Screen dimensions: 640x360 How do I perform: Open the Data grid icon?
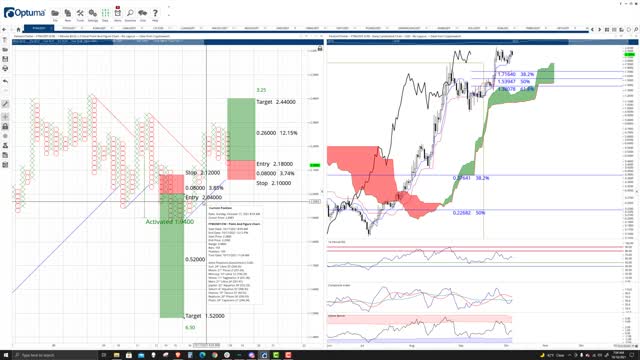[105, 13]
